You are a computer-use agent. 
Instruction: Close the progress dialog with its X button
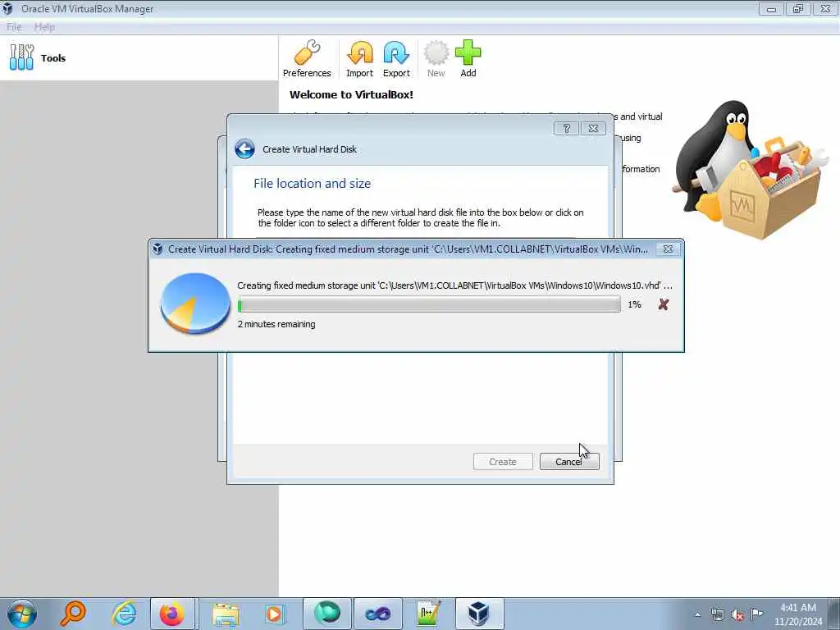click(x=668, y=249)
